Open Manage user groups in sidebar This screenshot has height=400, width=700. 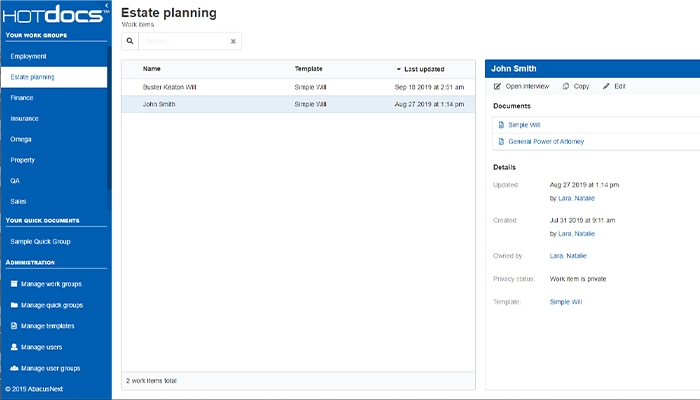click(51, 368)
